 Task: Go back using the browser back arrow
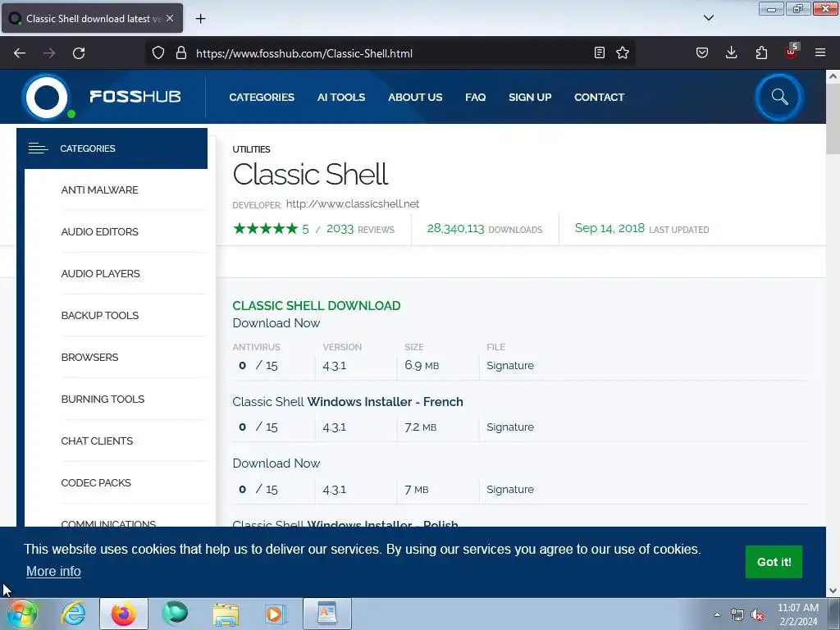[20, 53]
